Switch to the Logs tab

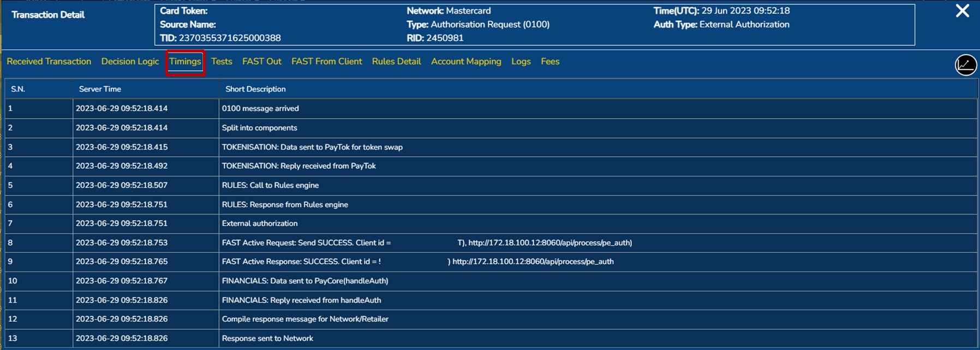[521, 62]
